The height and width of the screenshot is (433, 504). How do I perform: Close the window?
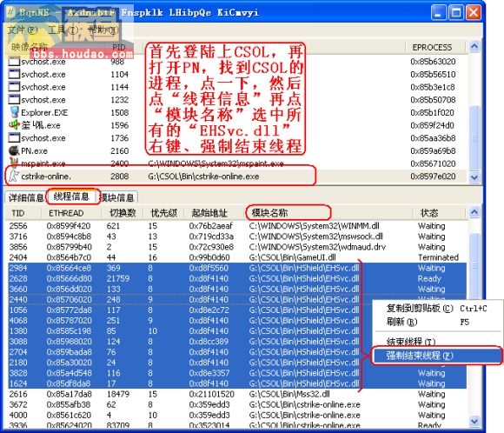coord(474,12)
